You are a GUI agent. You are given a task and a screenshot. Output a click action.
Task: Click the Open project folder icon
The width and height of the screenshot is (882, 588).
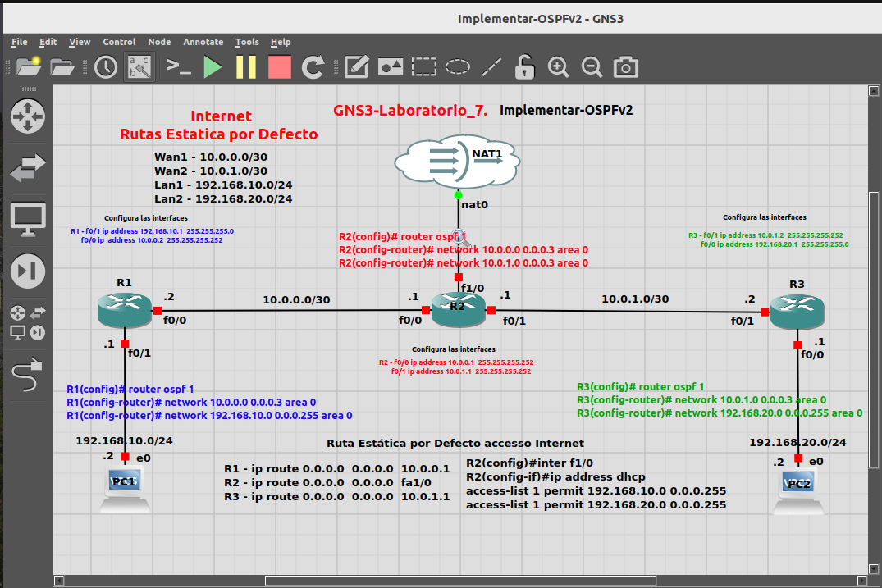62,67
